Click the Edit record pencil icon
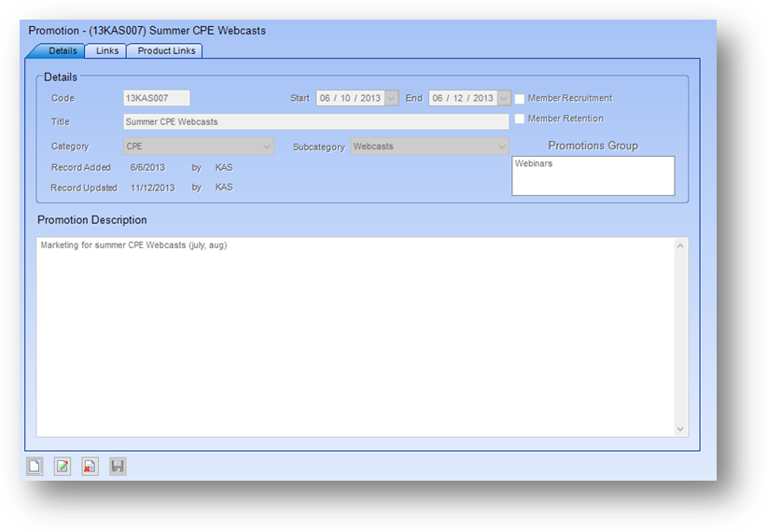 (63, 467)
